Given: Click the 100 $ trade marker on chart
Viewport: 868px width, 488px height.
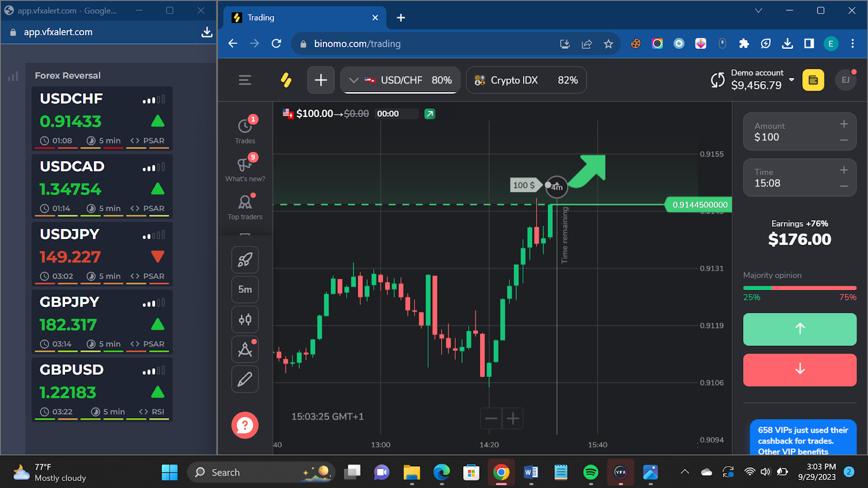Looking at the screenshot, I should click(x=525, y=185).
